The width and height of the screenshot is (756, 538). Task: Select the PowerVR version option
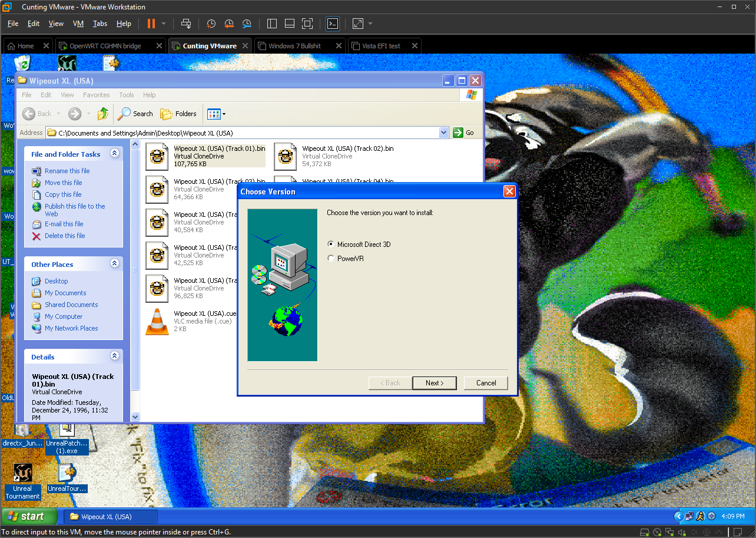point(346,258)
